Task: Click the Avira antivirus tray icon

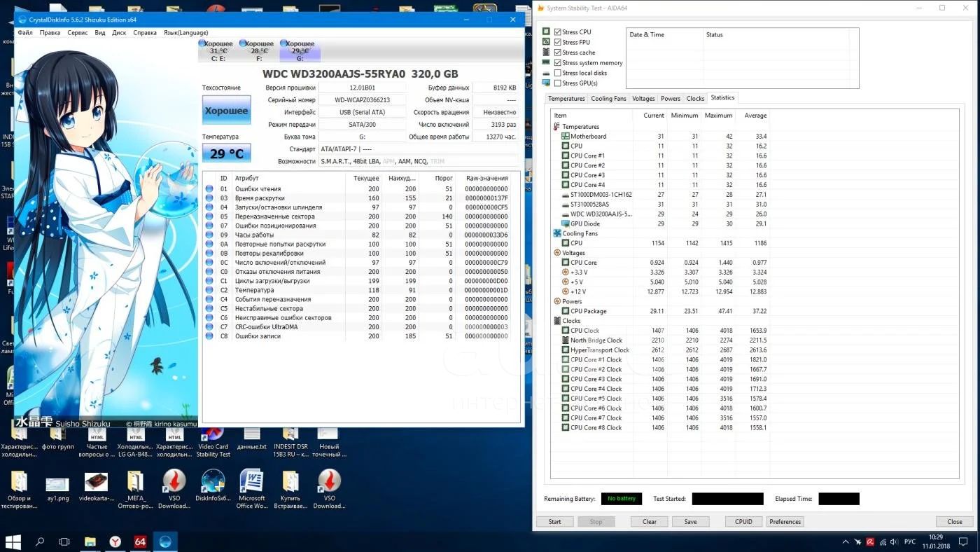Action: pos(870,541)
